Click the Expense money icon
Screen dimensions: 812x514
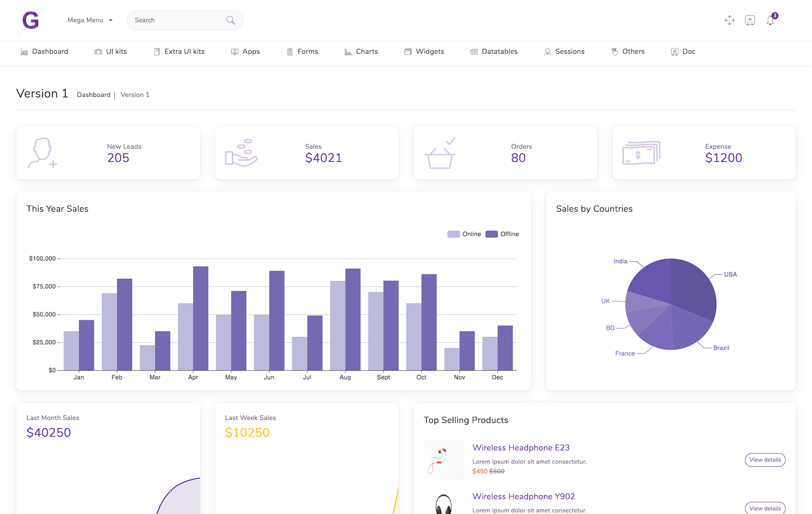641,153
